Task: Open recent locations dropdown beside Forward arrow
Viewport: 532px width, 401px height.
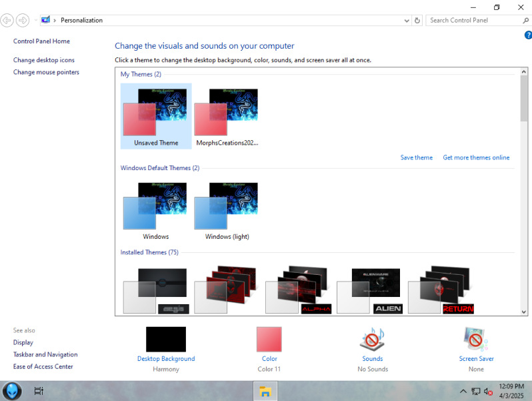Action: (35, 21)
